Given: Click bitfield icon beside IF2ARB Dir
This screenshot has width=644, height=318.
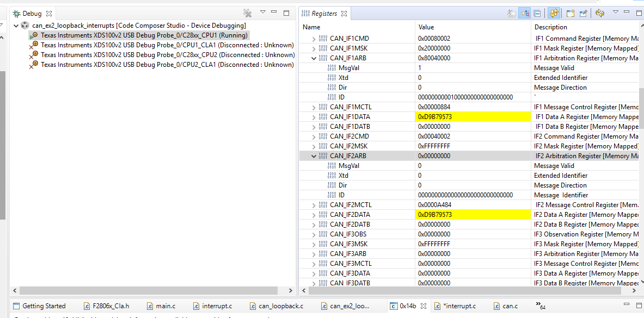Looking at the screenshot, I should pyautogui.click(x=332, y=185).
